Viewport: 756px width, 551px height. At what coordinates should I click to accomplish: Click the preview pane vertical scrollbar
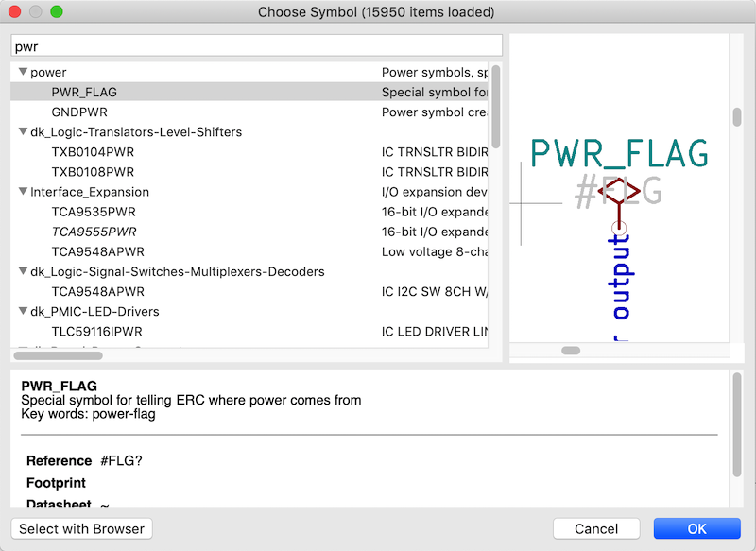[x=737, y=117]
